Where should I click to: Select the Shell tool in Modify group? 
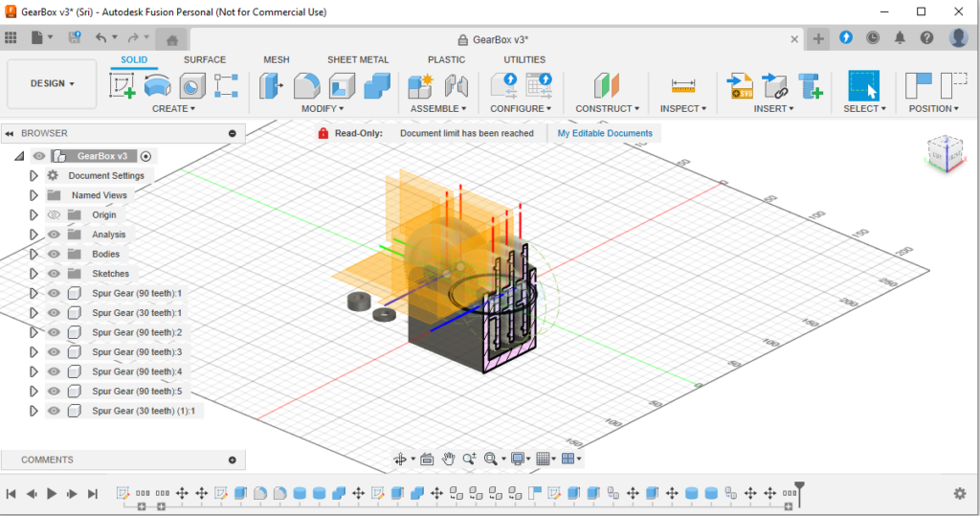pos(342,85)
